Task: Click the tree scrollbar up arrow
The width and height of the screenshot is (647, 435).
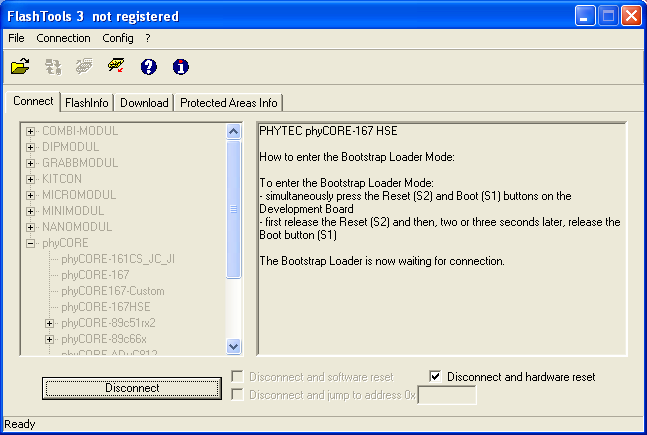Action: [234, 132]
